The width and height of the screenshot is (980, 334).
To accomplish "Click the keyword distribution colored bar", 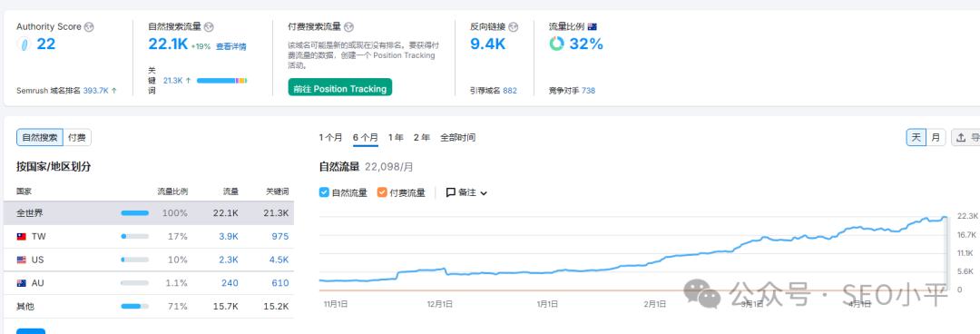I will pos(222,81).
